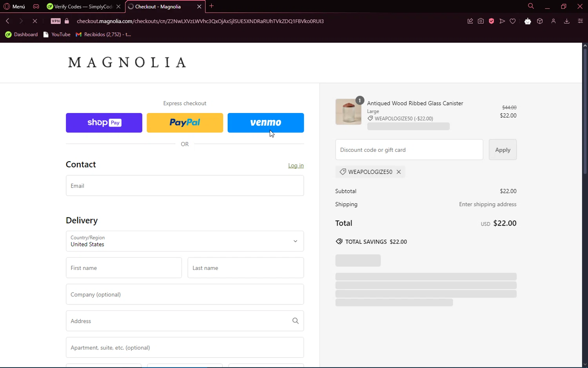
Task: Click the Enter shipping address text
Action: click(x=488, y=204)
